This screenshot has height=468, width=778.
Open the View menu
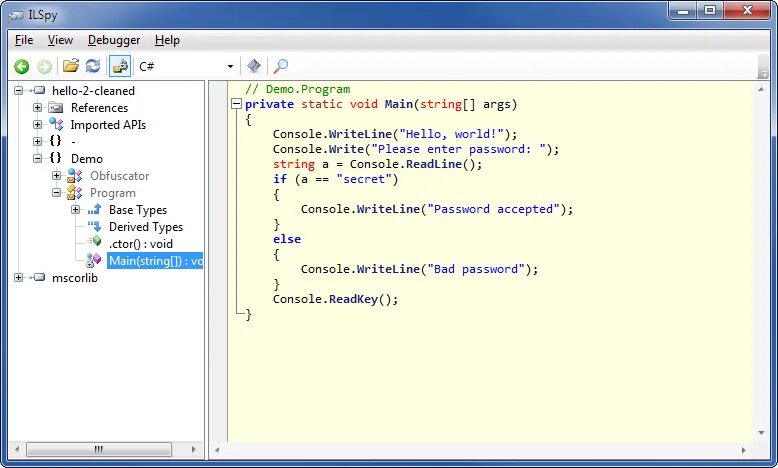[60, 40]
